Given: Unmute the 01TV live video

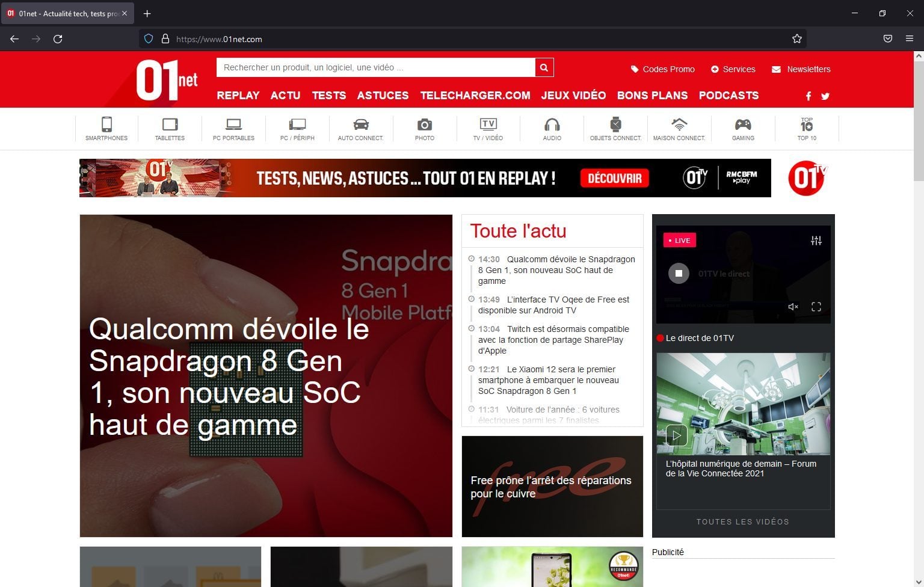Looking at the screenshot, I should 793,307.
